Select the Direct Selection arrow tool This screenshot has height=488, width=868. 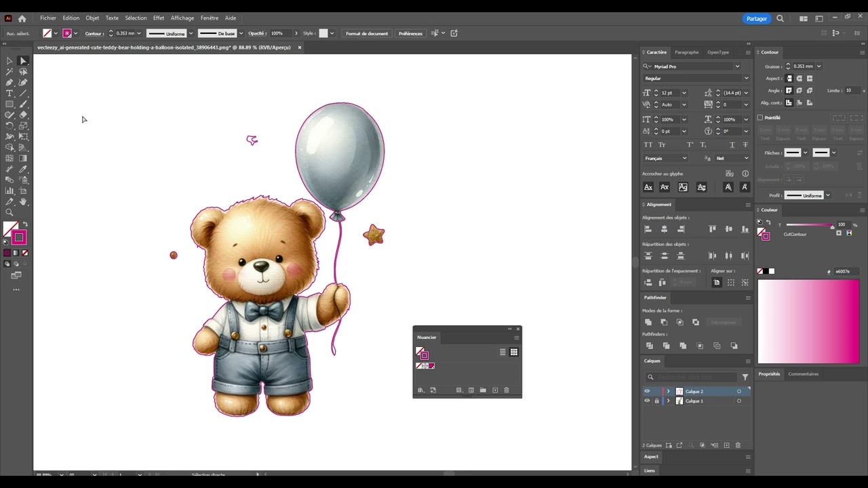(x=23, y=61)
